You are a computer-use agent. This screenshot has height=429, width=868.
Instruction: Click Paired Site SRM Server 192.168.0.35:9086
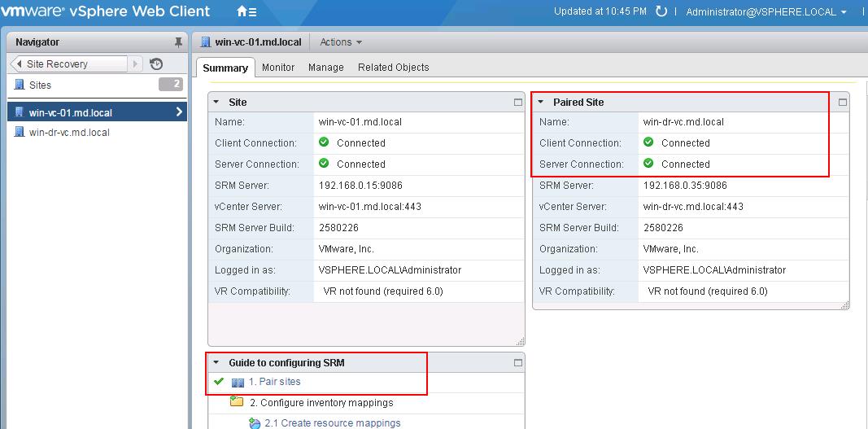[x=685, y=185]
